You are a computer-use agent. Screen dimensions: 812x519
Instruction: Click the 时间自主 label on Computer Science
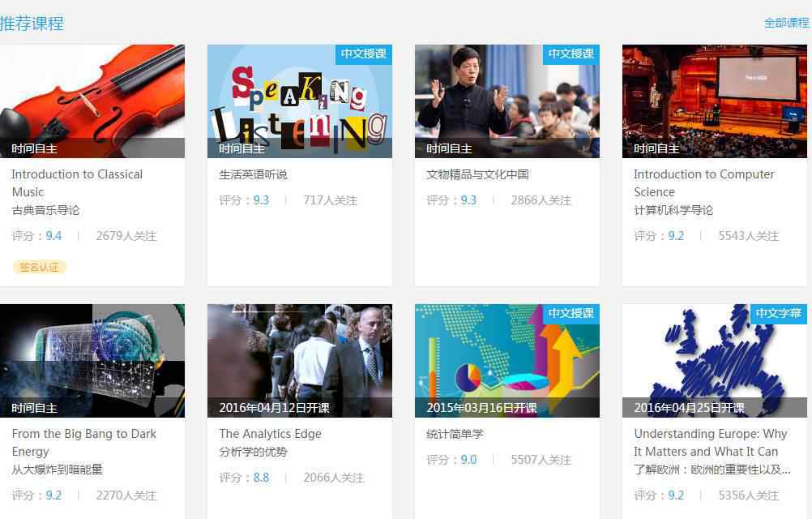pos(656,149)
